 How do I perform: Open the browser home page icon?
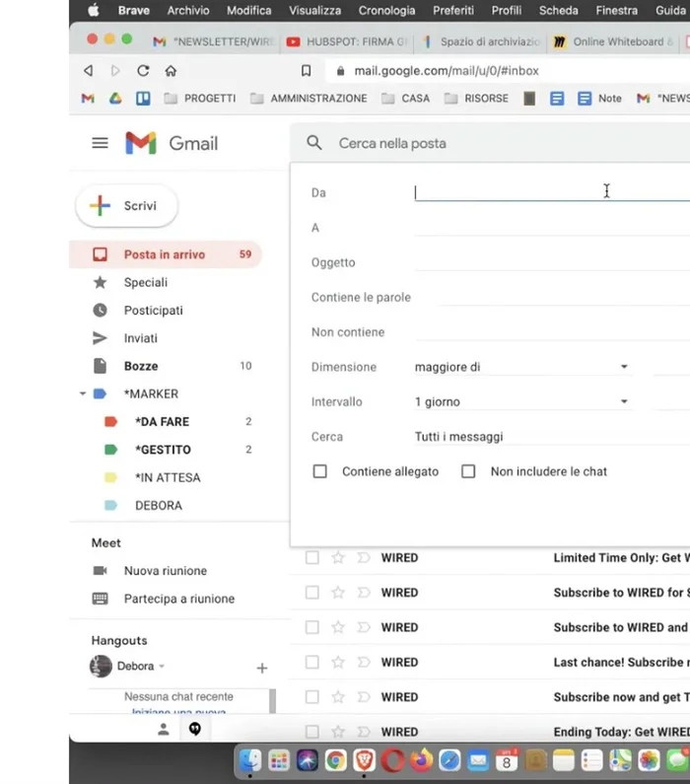171,70
